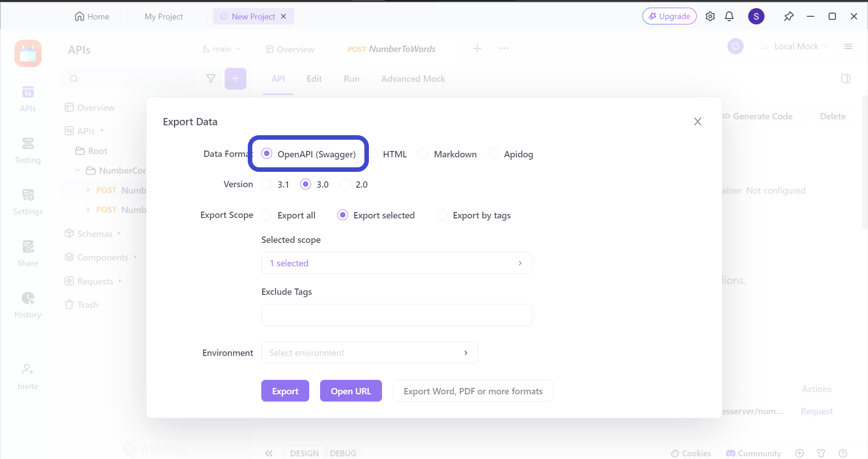868x459 pixels.
Task: Add a new tab with plus icon
Action: pyautogui.click(x=477, y=48)
